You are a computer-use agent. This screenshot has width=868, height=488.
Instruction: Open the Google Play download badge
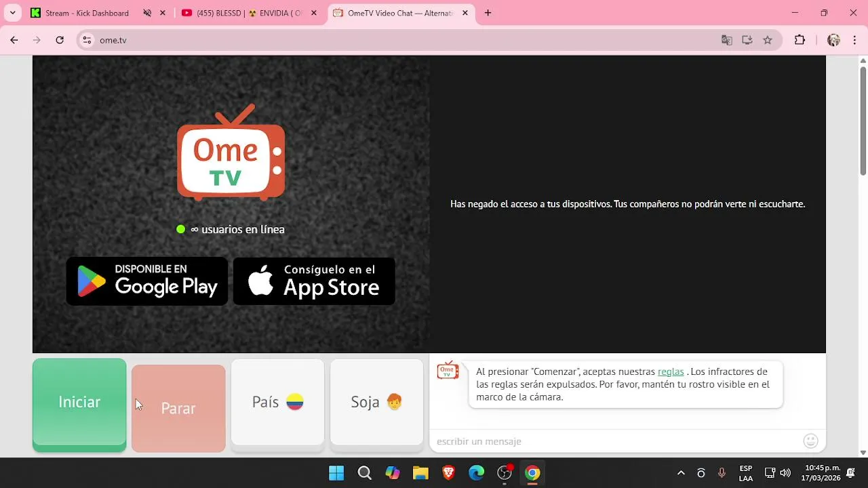147,281
